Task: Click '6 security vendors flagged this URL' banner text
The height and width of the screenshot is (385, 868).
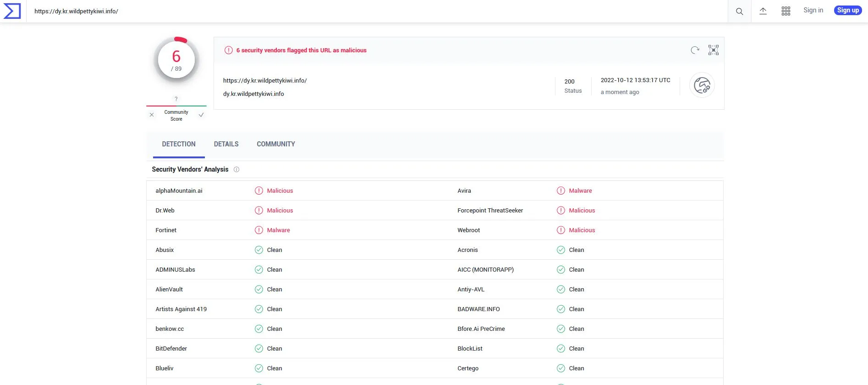Action: (x=302, y=50)
